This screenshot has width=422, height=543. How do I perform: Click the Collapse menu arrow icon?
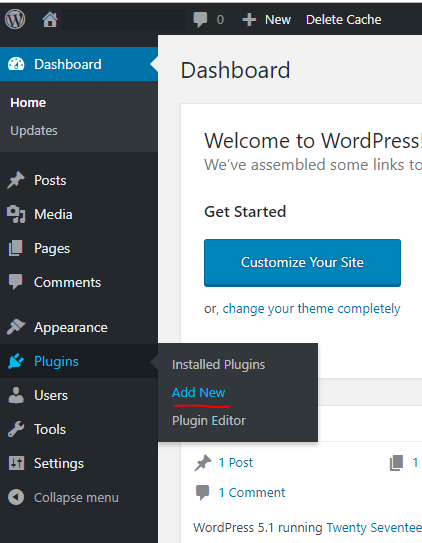pos(16,497)
